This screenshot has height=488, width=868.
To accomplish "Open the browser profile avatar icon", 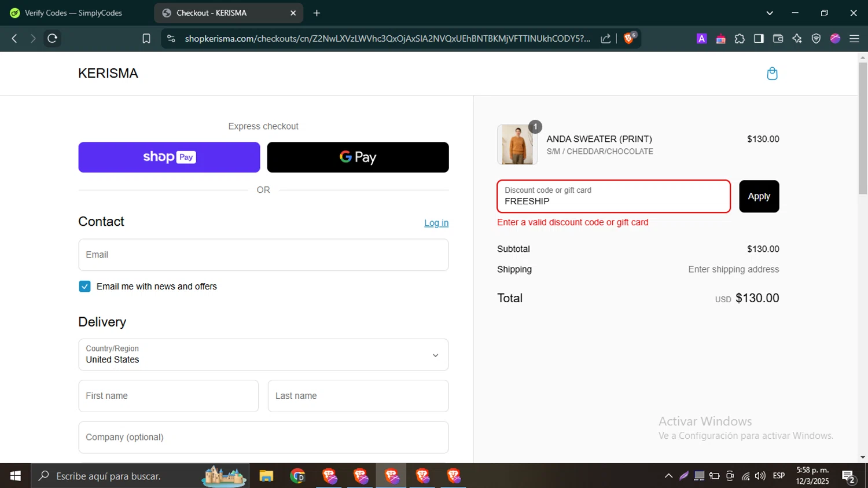I will [x=835, y=39].
